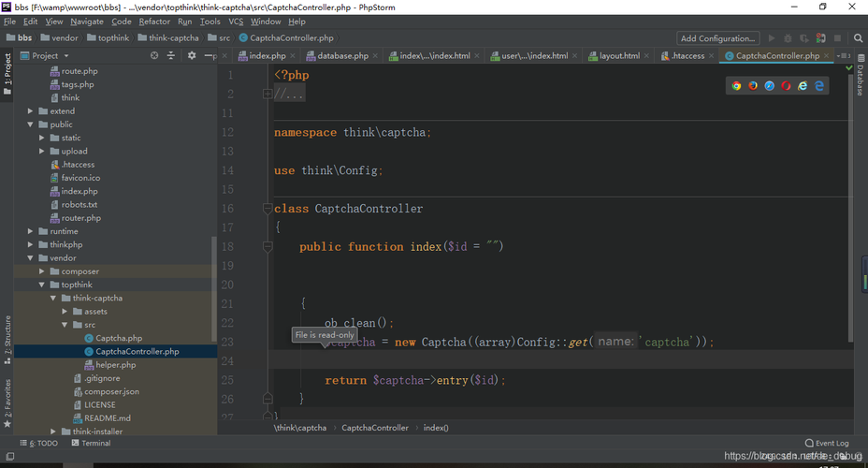The width and height of the screenshot is (868, 468).
Task: Show hidden editor tabs list dropdown
Action: (x=844, y=56)
